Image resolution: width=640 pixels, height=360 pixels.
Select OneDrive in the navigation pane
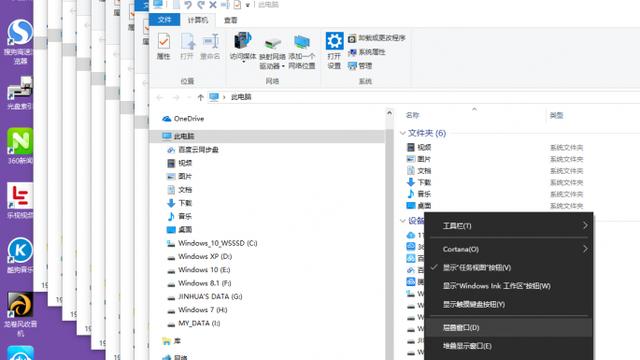(x=183, y=118)
